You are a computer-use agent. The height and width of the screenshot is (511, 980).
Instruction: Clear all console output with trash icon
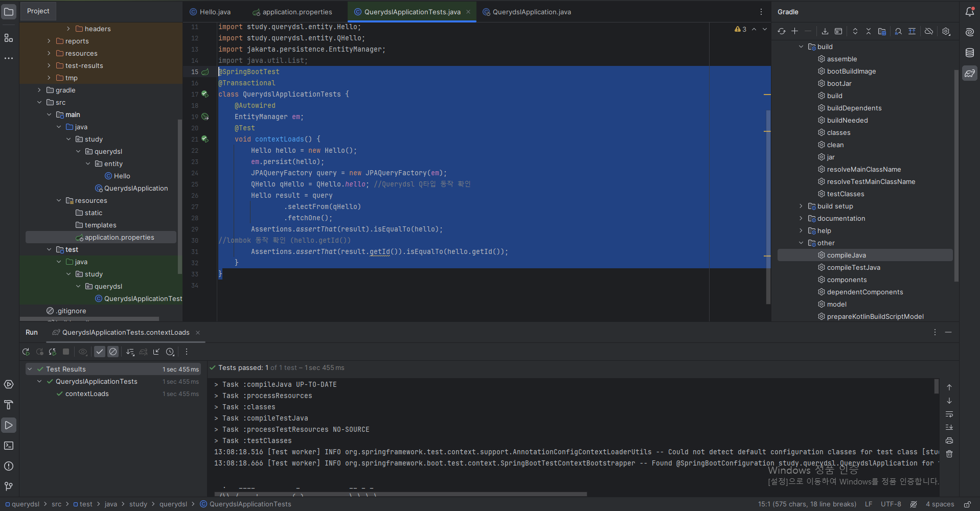(949, 454)
